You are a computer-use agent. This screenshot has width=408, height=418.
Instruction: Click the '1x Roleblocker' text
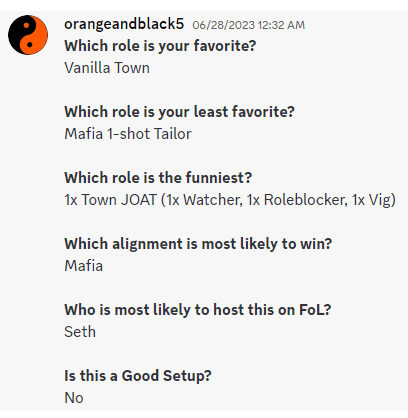click(x=297, y=200)
